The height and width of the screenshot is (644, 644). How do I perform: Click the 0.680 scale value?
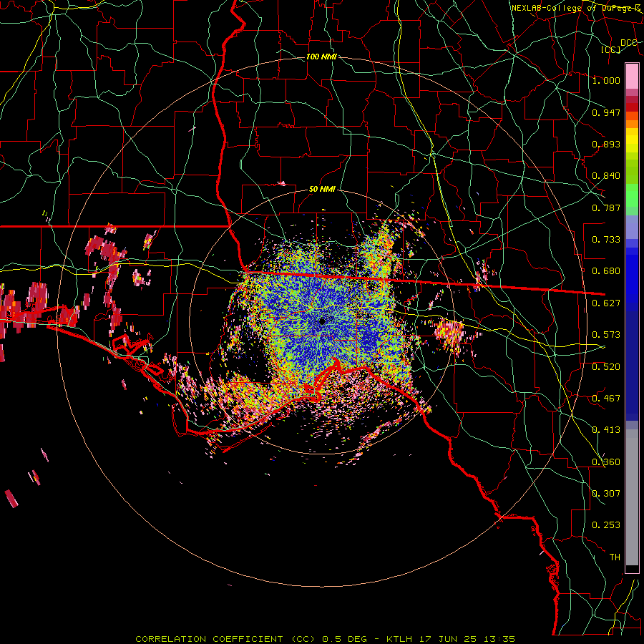[606, 270]
